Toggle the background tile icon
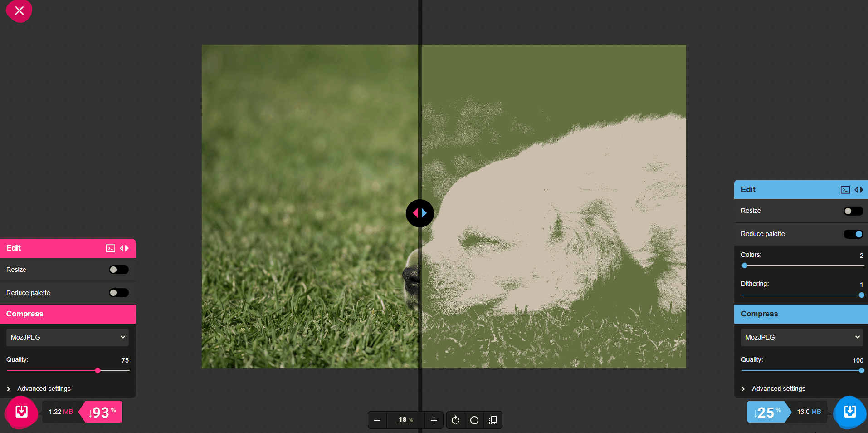 493,420
